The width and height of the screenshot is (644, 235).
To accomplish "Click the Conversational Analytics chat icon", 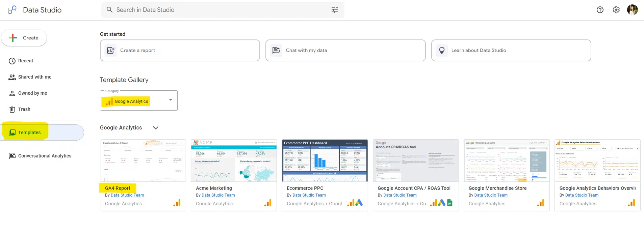I will coord(12,156).
